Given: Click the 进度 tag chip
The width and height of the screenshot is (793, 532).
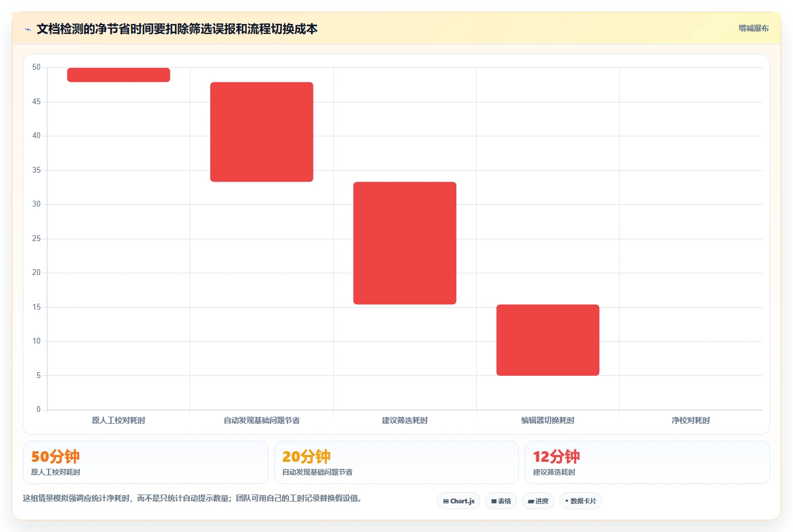Looking at the screenshot, I should click(538, 501).
